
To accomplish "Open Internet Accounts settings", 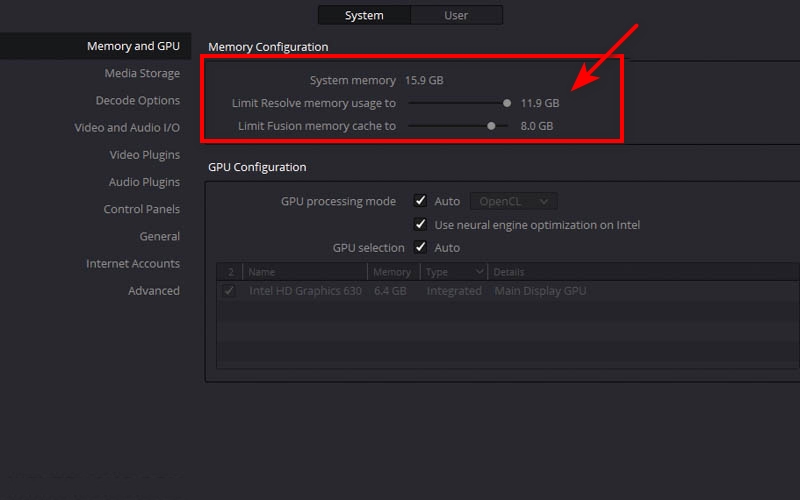I will pos(133,264).
